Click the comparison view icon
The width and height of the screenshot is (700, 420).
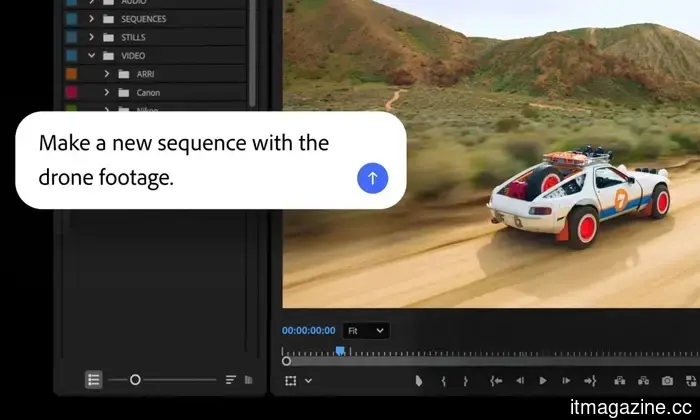(x=692, y=381)
